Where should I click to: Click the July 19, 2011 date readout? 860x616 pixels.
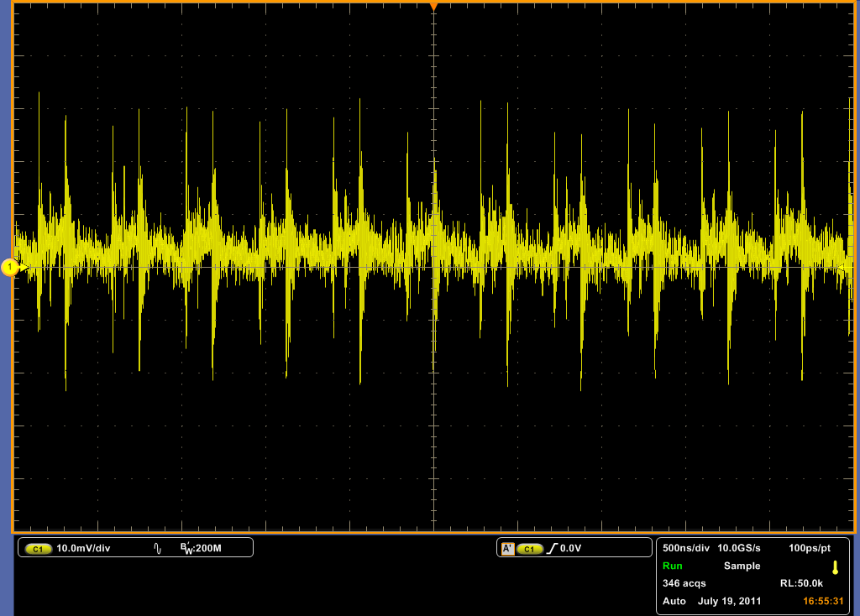point(729,601)
